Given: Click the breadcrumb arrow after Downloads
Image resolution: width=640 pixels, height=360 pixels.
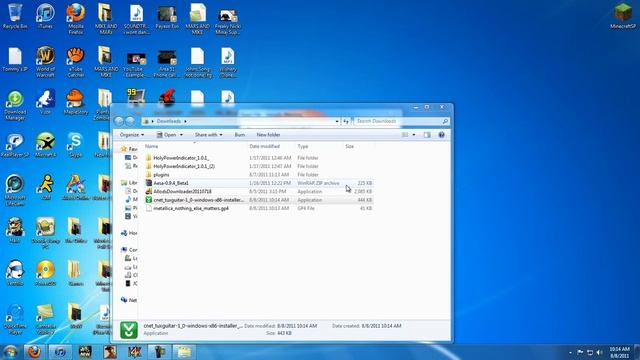Looking at the screenshot, I should (x=185, y=121).
